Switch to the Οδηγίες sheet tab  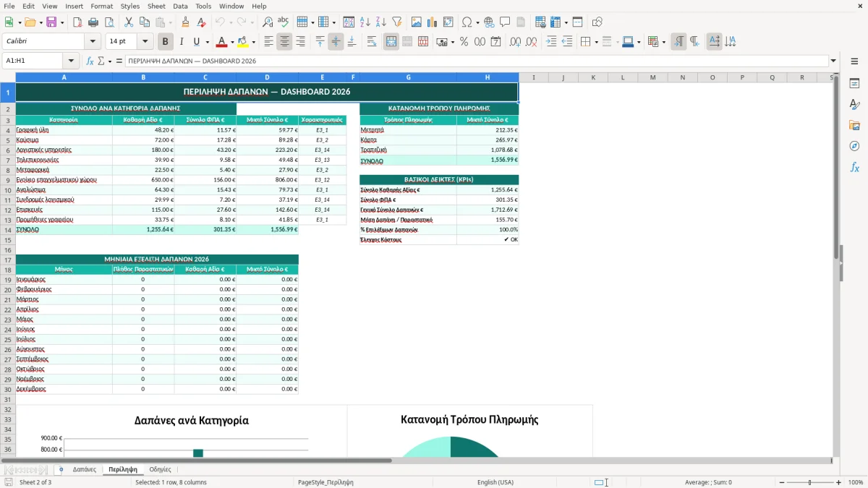click(160, 469)
